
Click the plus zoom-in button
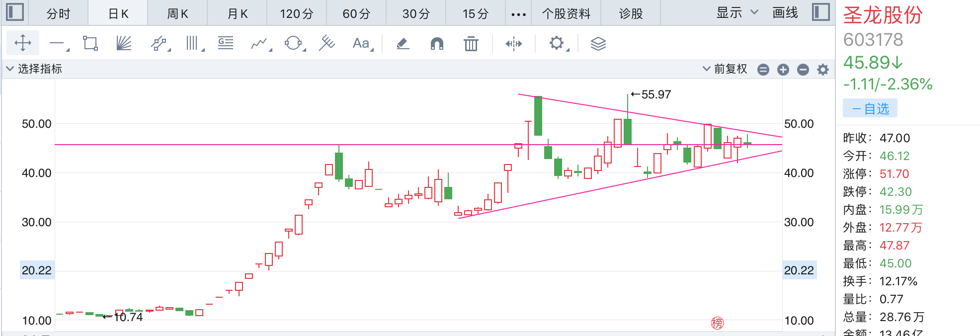[783, 70]
